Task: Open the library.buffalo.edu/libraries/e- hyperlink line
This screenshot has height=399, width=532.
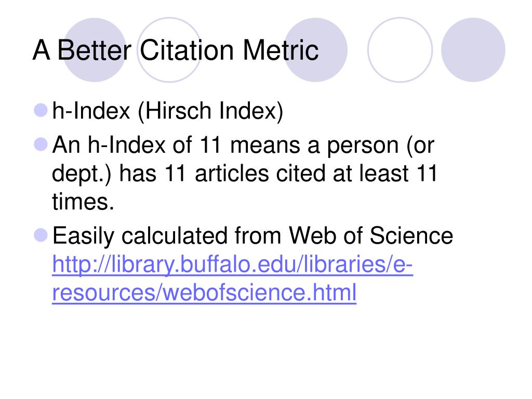Action: [232, 264]
